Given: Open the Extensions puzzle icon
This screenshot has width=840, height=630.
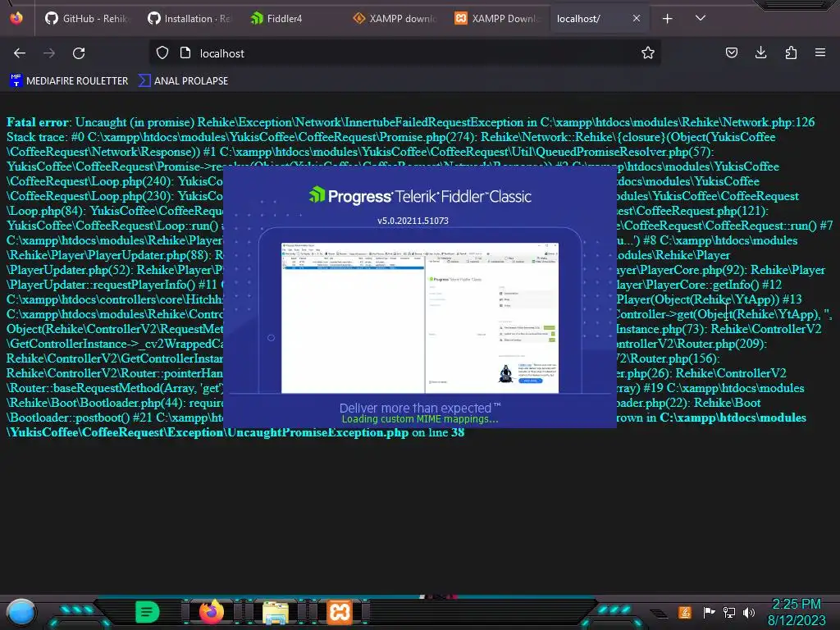Looking at the screenshot, I should [791, 52].
